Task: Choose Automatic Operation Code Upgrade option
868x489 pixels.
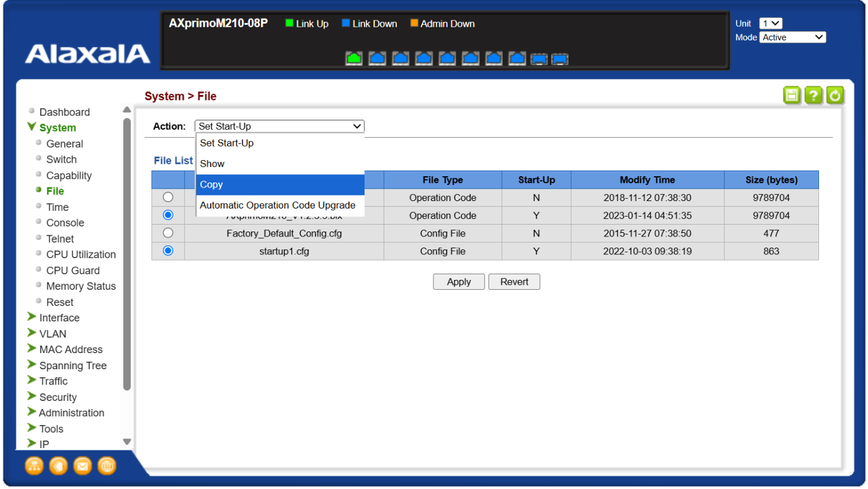Action: click(x=280, y=205)
